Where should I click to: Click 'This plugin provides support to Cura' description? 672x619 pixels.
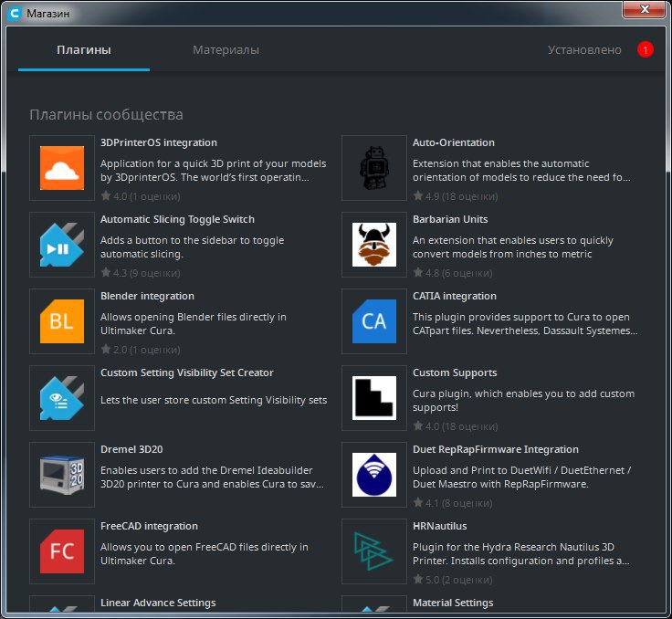[525, 324]
